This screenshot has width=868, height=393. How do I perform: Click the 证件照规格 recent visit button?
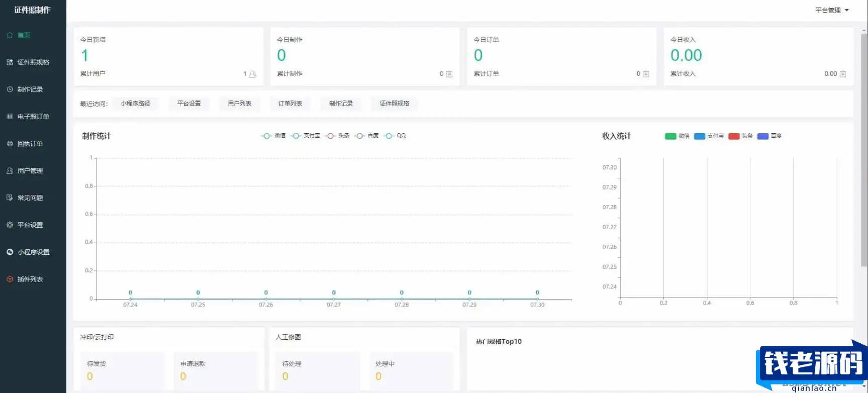tap(395, 104)
